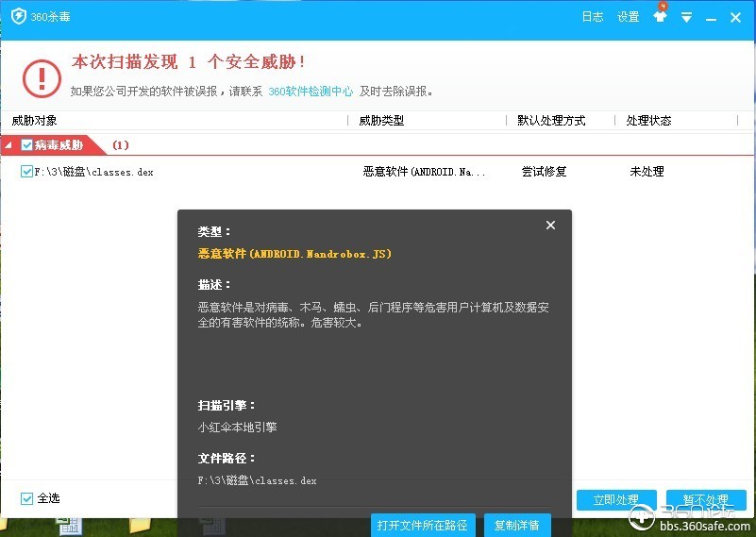Sort by 威胁类型 column header
Screen dimensions: 756x537
click(x=381, y=120)
